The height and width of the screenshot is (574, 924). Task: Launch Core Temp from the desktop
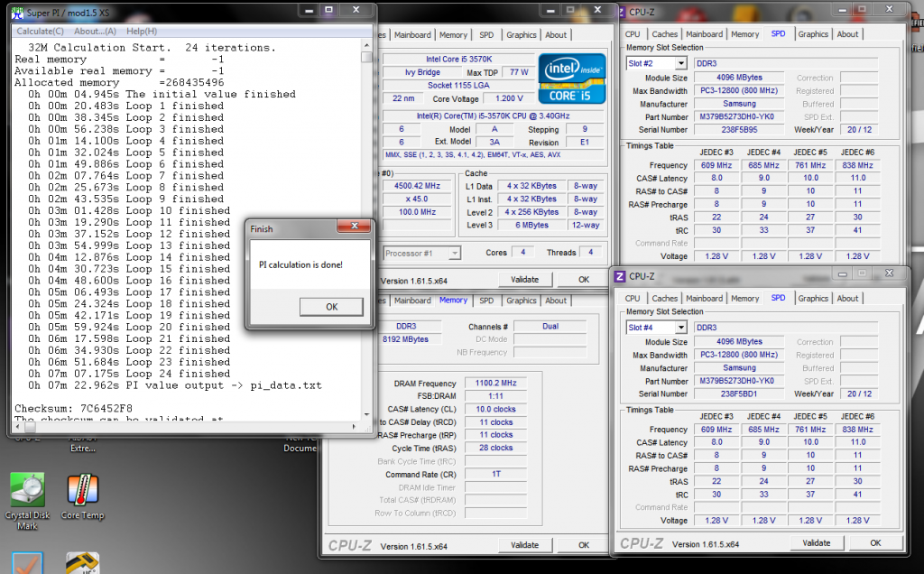coord(83,490)
